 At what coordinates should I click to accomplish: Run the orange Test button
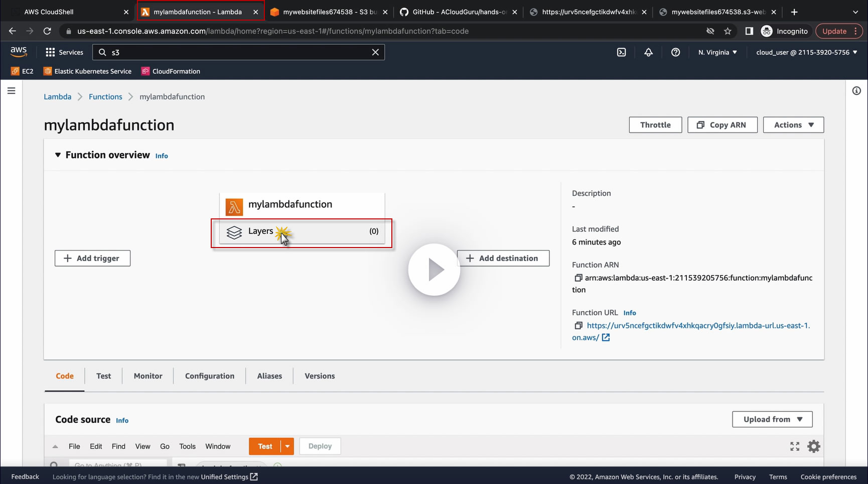coord(265,446)
